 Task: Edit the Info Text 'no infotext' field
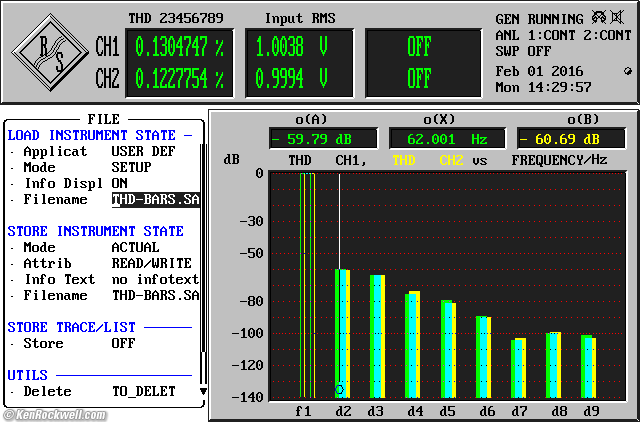[154, 279]
